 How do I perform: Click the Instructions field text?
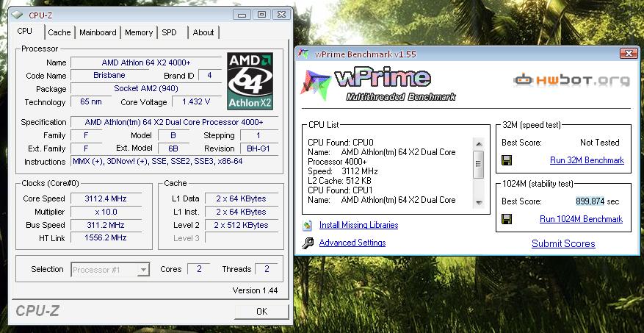coord(174,162)
